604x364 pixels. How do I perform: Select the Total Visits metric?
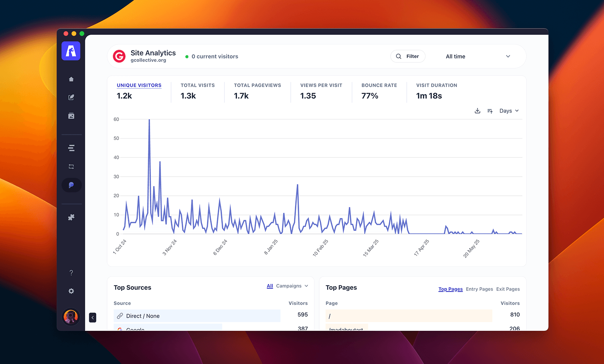197,91
